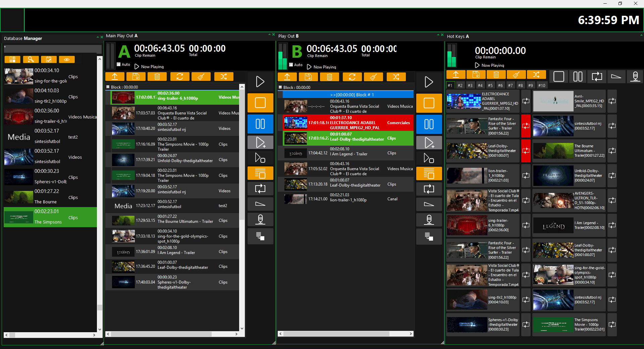
Task: Toggle loop for ELECTRODANCE ADABEL hot key
Action: coord(526,101)
